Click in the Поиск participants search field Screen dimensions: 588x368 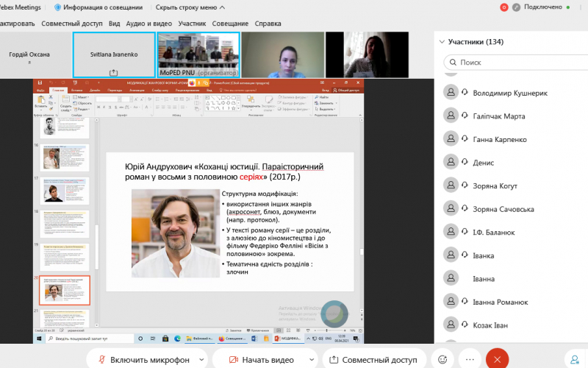coord(517,63)
